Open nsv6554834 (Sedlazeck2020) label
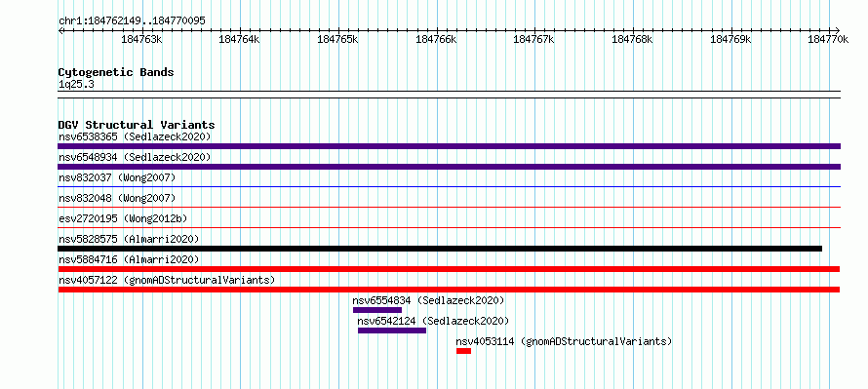This screenshot has height=389, width=868. click(428, 300)
